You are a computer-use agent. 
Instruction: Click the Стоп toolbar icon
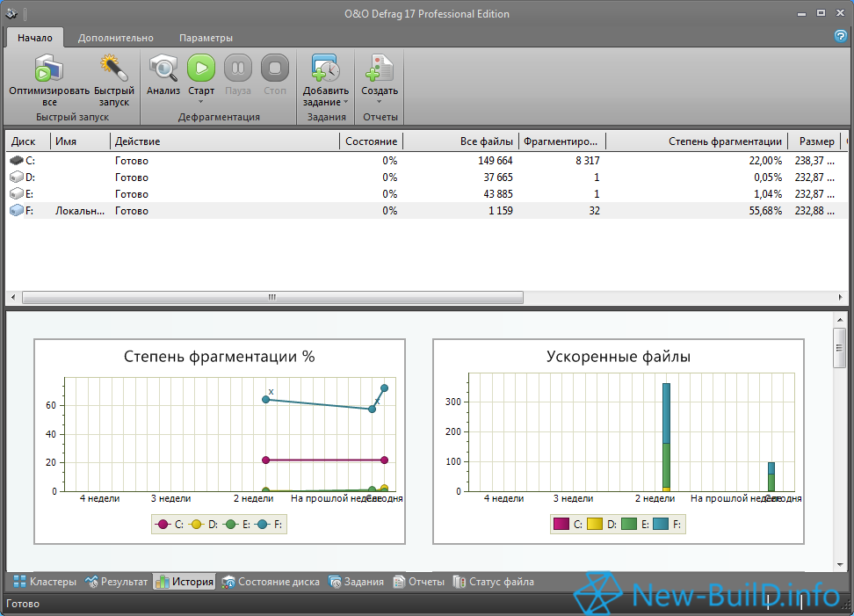274,68
